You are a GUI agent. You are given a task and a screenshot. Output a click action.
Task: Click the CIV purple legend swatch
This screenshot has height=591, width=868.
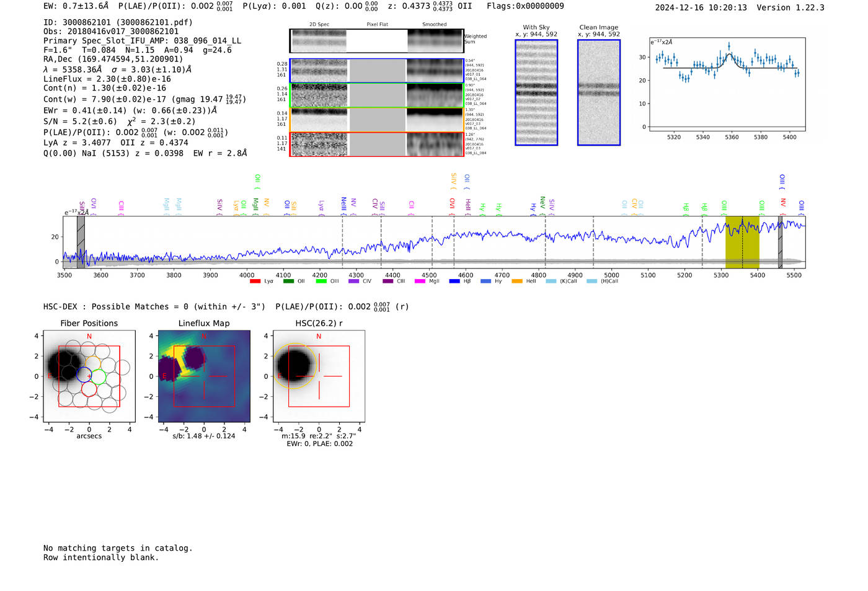353,282
